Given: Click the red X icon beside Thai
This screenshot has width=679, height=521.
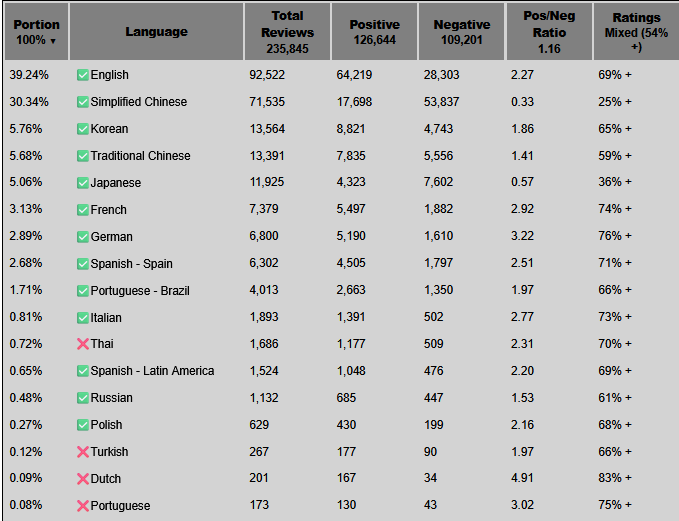Looking at the screenshot, I should click(83, 344).
